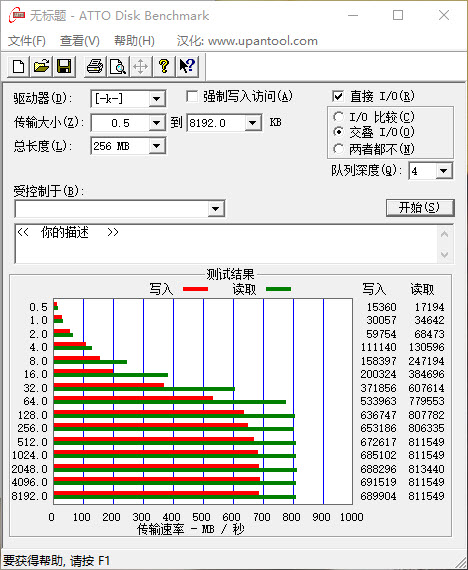
Task: Click the red 写入 legend swatch
Action: coord(196,289)
